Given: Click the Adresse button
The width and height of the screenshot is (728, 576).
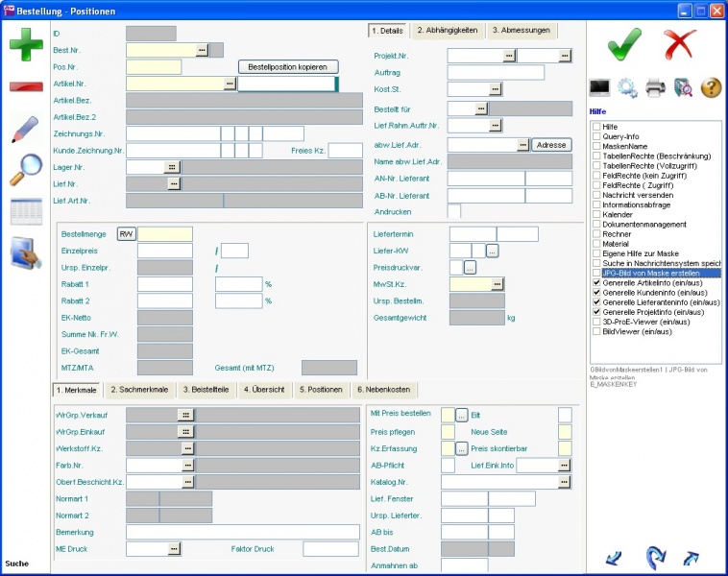Looking at the screenshot, I should [x=551, y=145].
